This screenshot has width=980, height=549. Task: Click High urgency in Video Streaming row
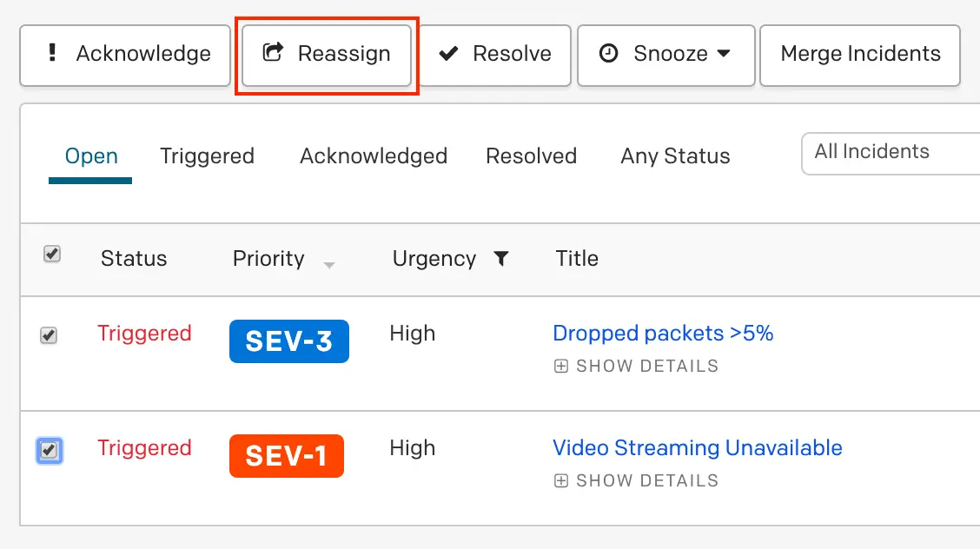[413, 448]
